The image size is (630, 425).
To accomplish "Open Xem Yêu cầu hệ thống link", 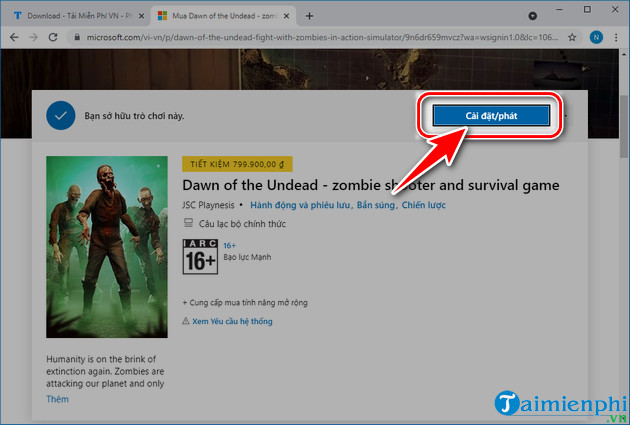I will (232, 321).
